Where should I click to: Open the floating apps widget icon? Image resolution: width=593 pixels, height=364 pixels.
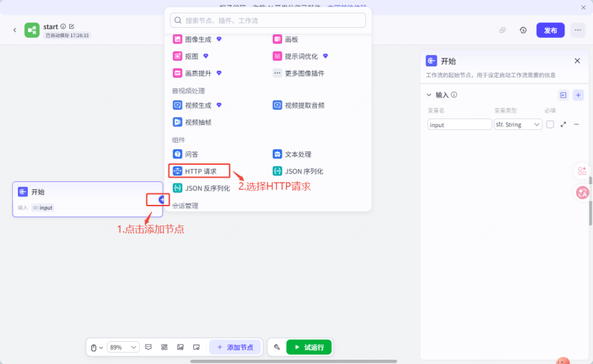582,171
